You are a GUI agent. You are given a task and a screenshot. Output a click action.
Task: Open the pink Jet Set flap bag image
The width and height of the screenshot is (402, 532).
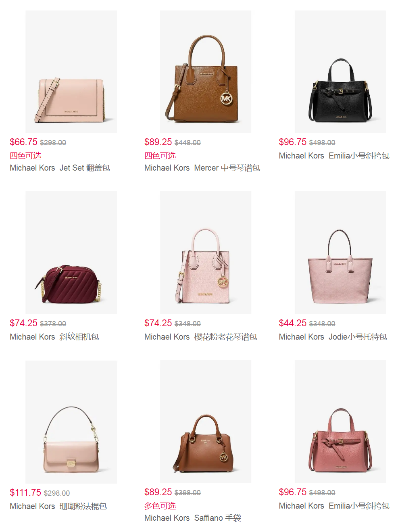(x=71, y=72)
